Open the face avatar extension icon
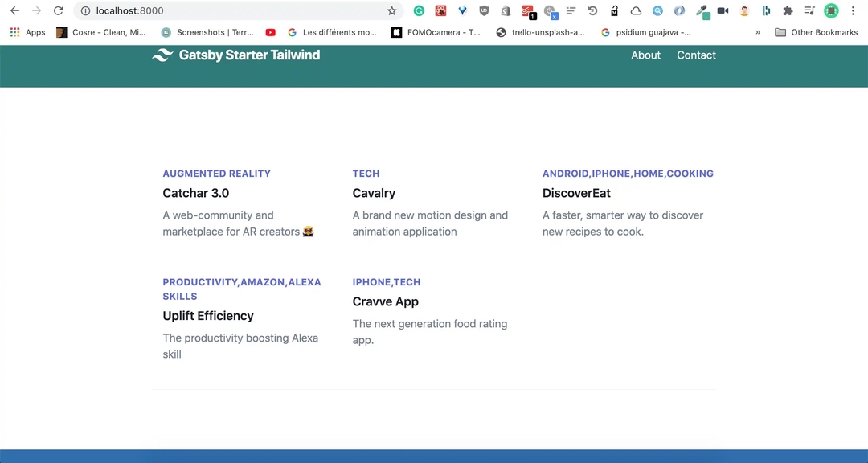 coord(744,10)
